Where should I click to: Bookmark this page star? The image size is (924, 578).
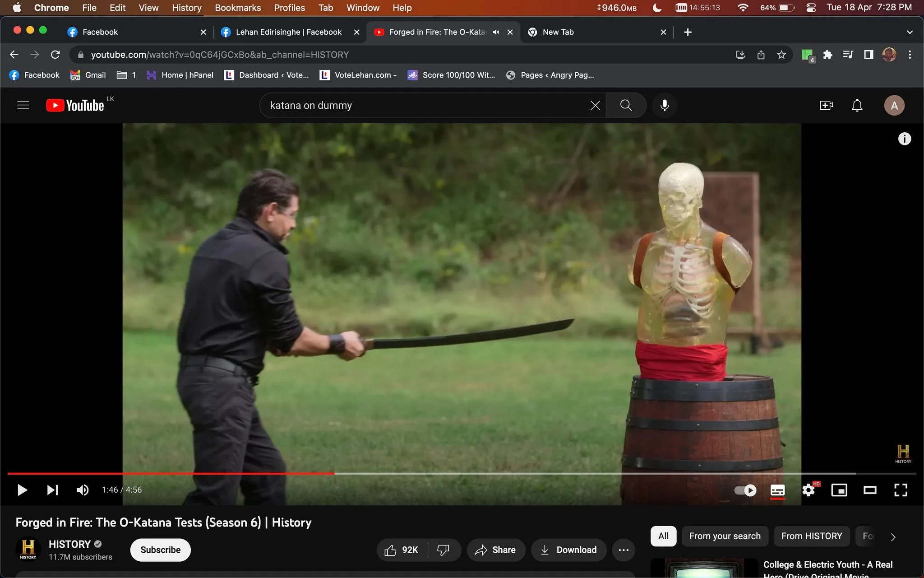[781, 55]
